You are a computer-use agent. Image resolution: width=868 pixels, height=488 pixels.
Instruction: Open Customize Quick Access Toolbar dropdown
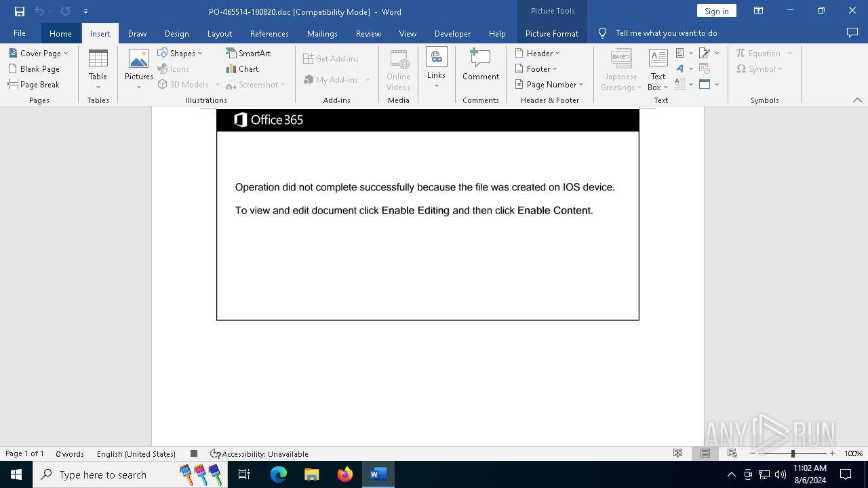tap(85, 12)
